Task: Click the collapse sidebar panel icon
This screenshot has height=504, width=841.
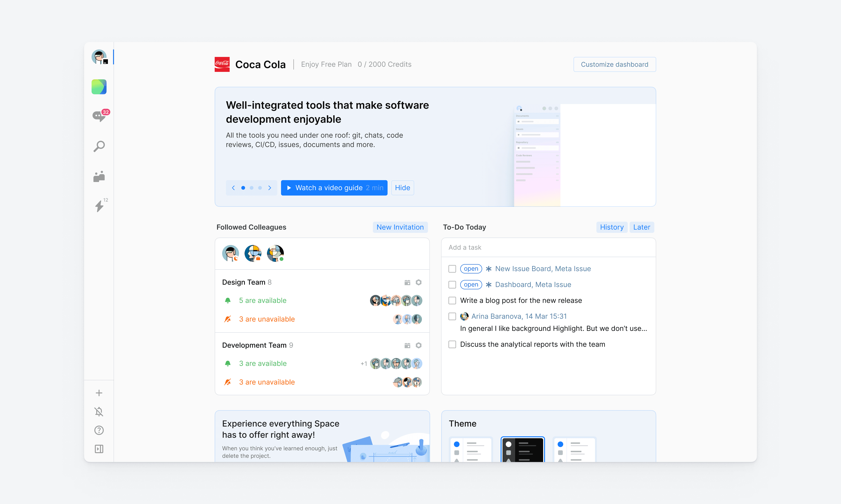Action: (99, 449)
